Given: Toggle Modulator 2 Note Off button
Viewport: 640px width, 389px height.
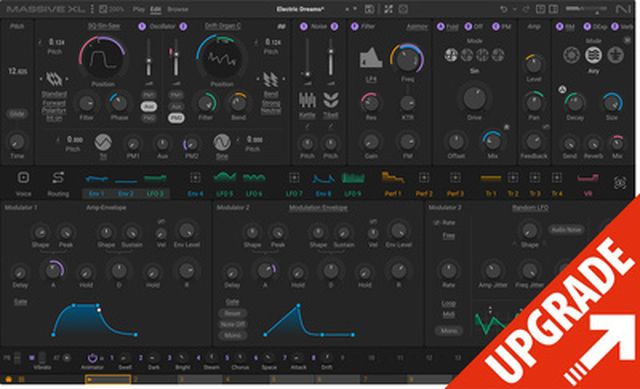Looking at the screenshot, I should click(232, 325).
